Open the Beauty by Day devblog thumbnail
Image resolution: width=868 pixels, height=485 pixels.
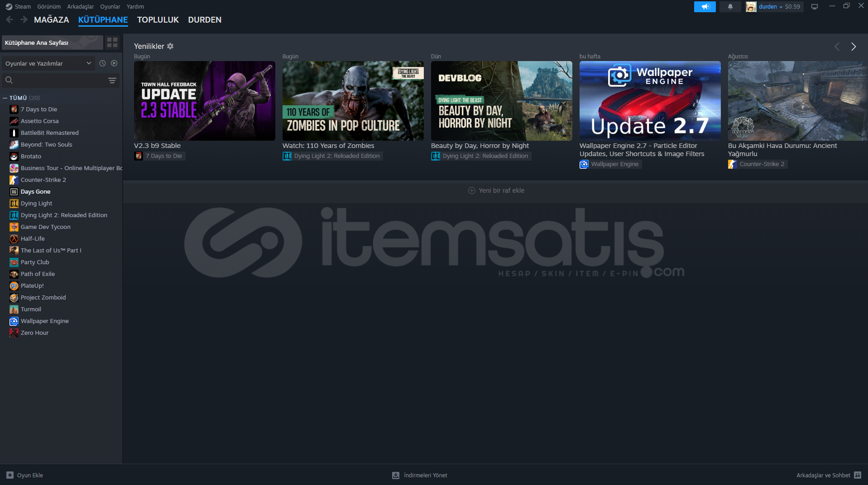[502, 101]
